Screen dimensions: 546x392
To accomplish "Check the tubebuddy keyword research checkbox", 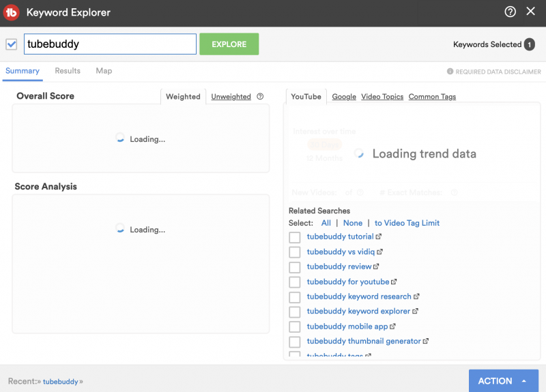I will click(295, 297).
